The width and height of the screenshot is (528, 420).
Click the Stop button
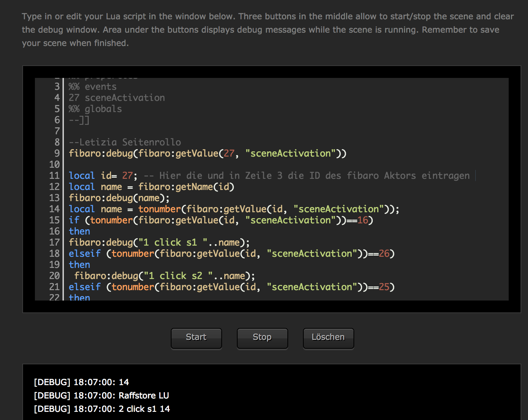262,338
